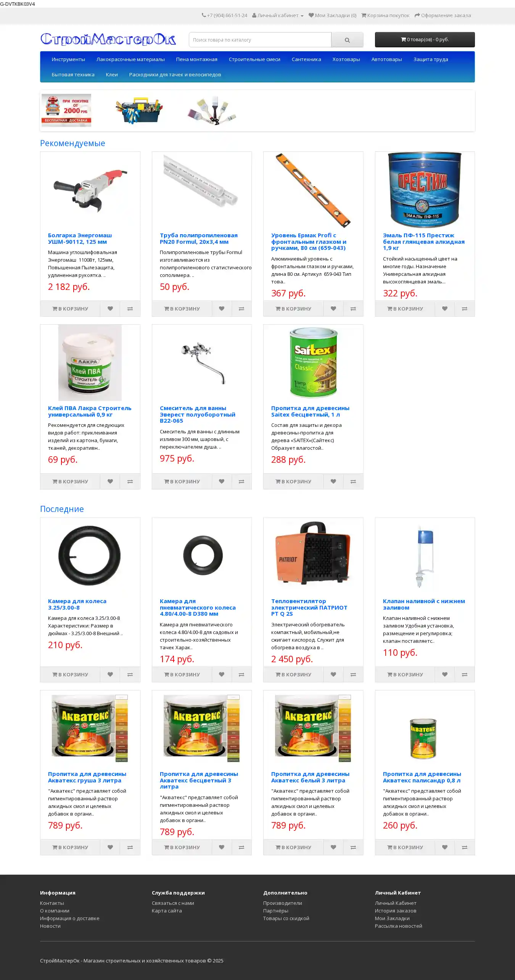The image size is (515, 980).
Task: Click compare icon under Клей ПВА Лакра
Action: [130, 481]
